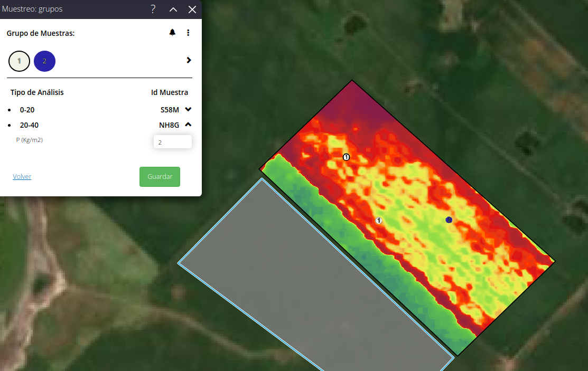588x371 pixels.
Task: Select sample group 2 blue circle
Action: point(44,61)
